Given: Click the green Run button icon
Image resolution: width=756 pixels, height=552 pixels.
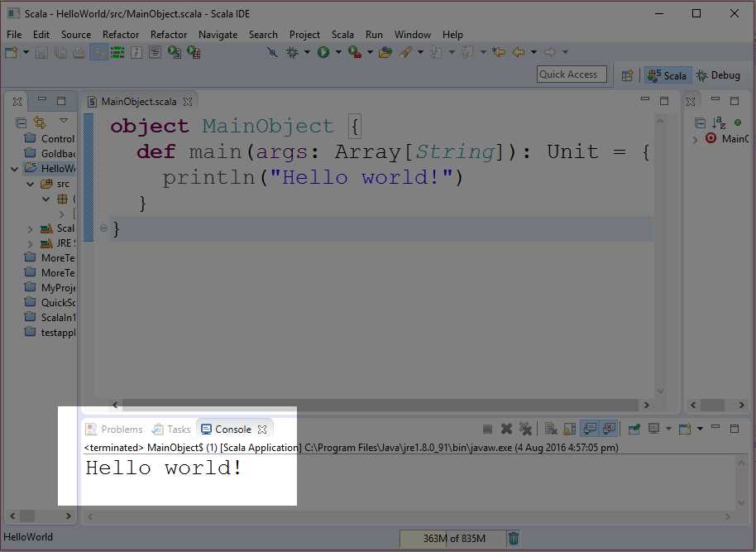Looking at the screenshot, I should tap(323, 51).
